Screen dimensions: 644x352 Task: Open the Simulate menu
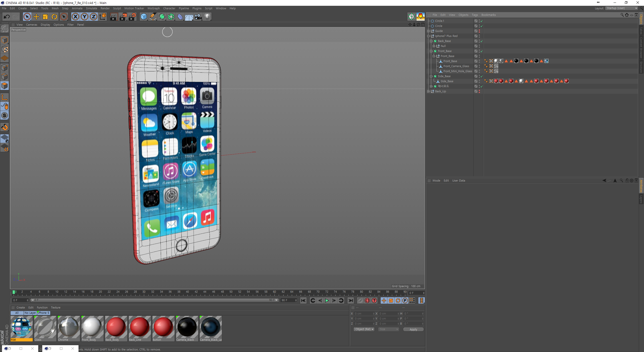tap(91, 8)
